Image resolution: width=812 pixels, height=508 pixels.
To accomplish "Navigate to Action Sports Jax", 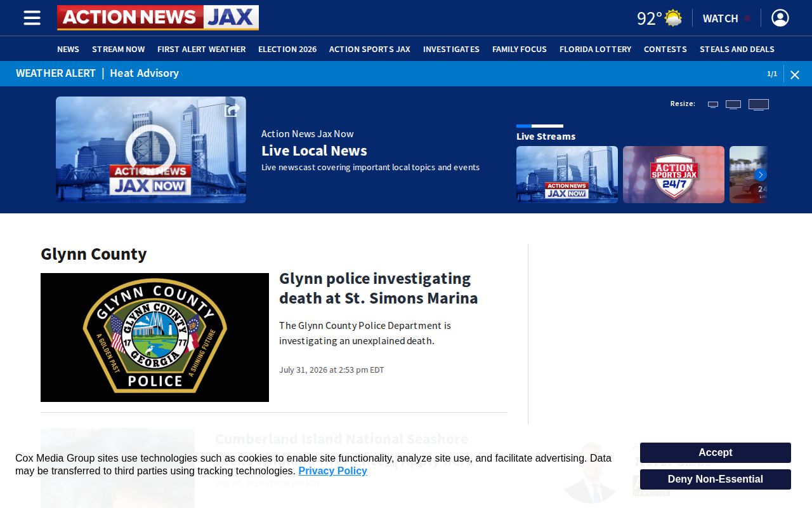I will (x=370, y=49).
